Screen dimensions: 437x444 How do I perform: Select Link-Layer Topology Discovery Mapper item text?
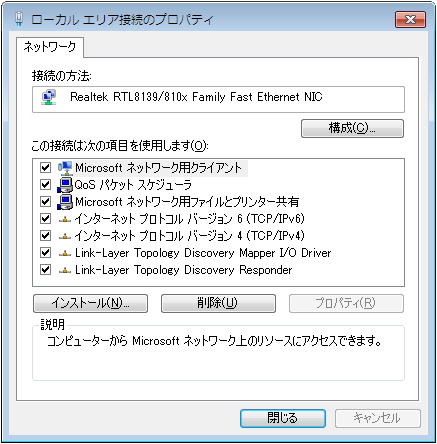pyautogui.click(x=203, y=253)
